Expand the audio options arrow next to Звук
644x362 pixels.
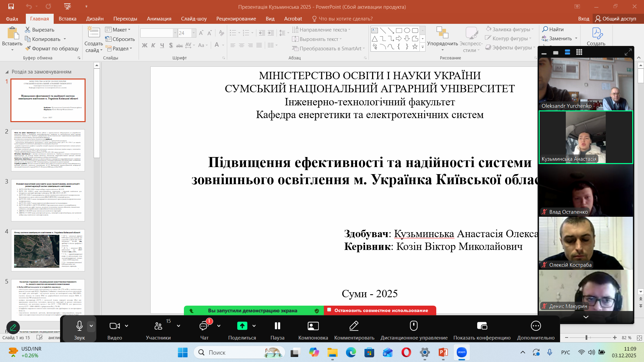click(x=91, y=326)
